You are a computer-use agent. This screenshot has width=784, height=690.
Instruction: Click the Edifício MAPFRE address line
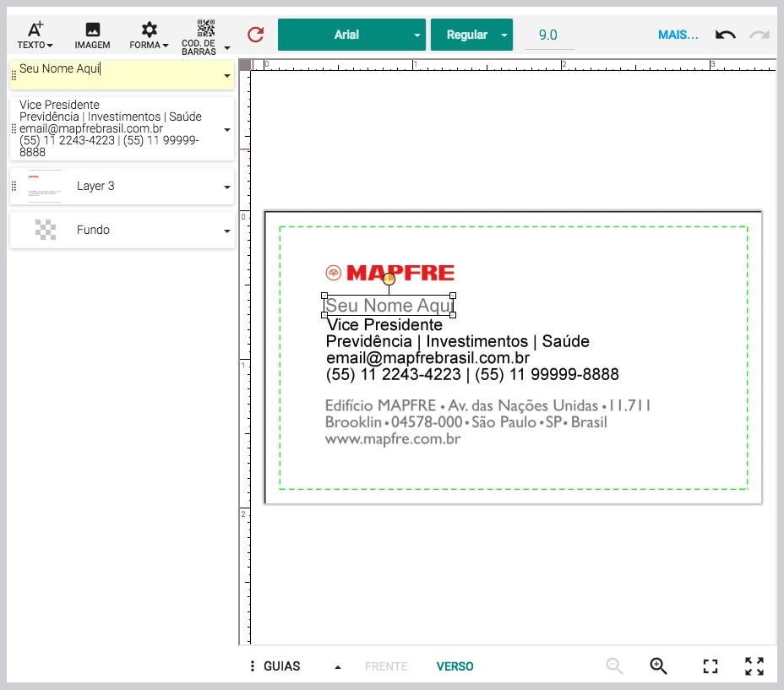pyautogui.click(x=487, y=405)
